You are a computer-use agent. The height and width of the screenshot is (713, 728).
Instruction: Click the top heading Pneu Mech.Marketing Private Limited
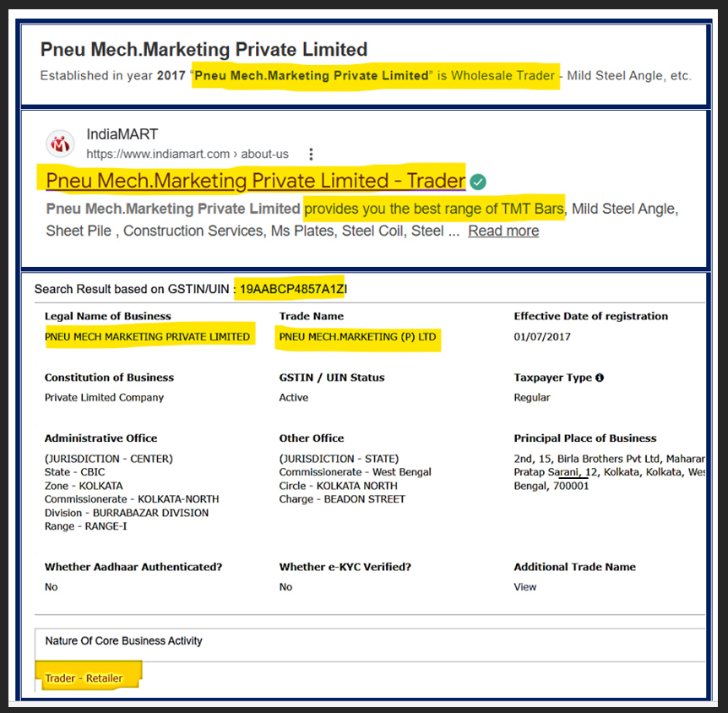tap(204, 49)
